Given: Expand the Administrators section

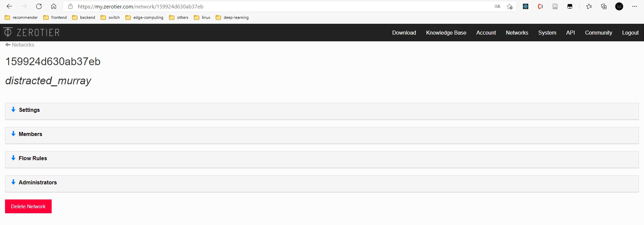Looking at the screenshot, I should [x=38, y=182].
